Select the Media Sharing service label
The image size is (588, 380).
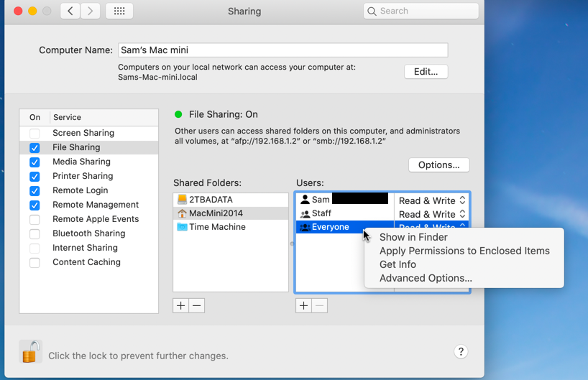click(x=81, y=162)
